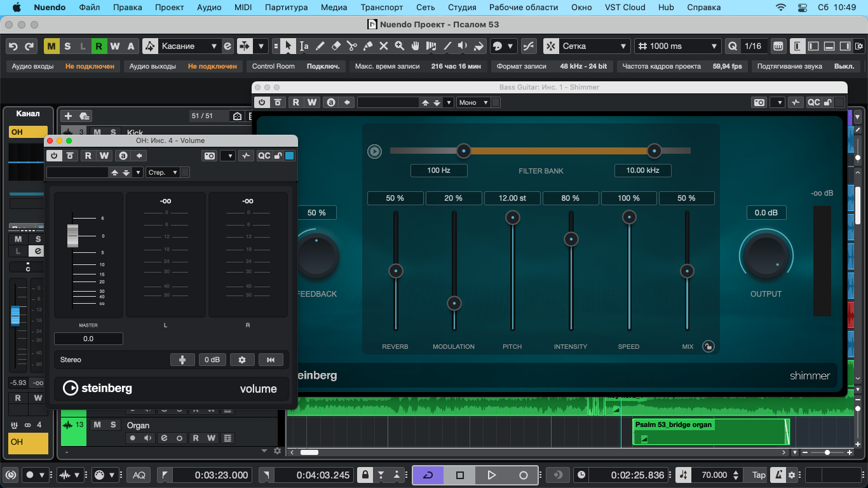This screenshot has width=868, height=488.
Task: Select the Zoom magnifier tool
Action: tap(400, 46)
